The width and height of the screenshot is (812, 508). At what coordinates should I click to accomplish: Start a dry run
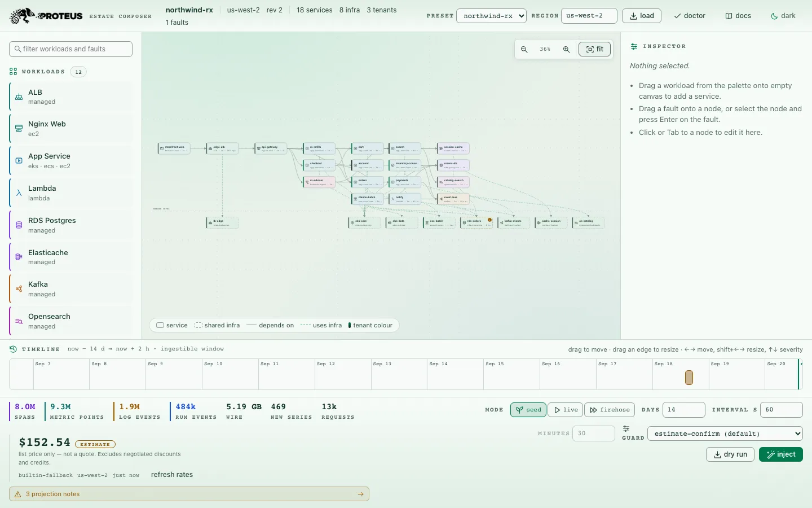click(730, 454)
